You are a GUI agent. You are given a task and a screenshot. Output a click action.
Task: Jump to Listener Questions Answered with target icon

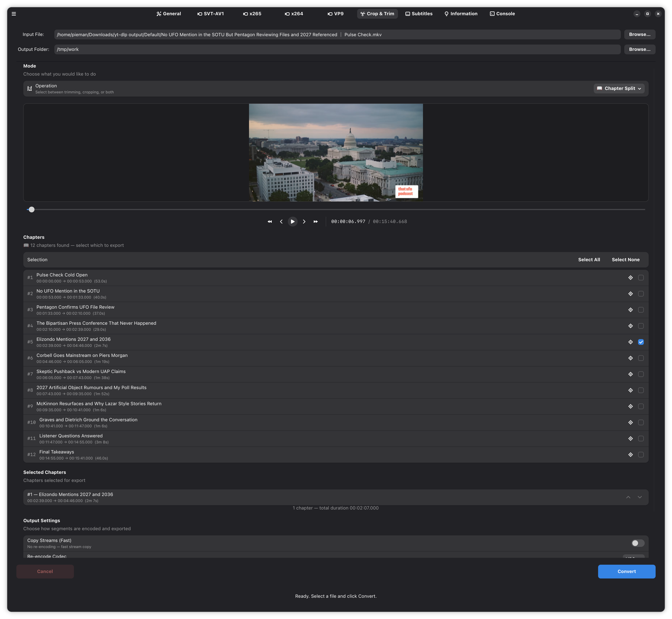(630, 439)
